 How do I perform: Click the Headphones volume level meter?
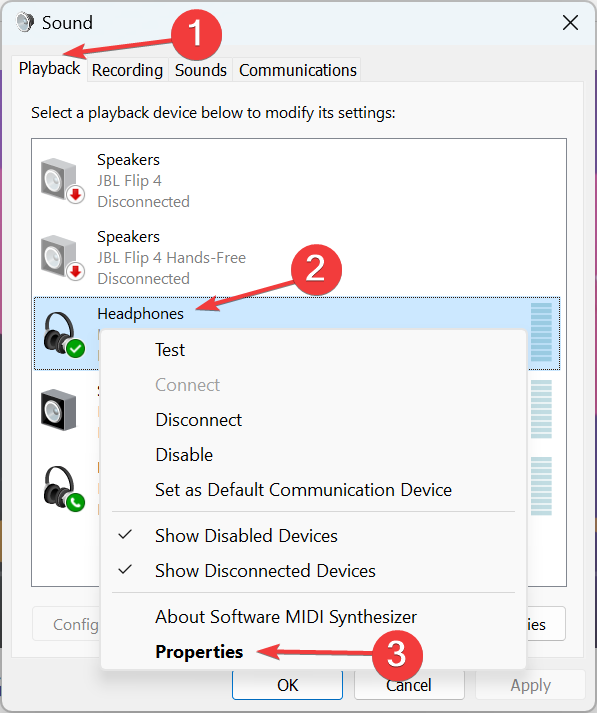coord(541,332)
